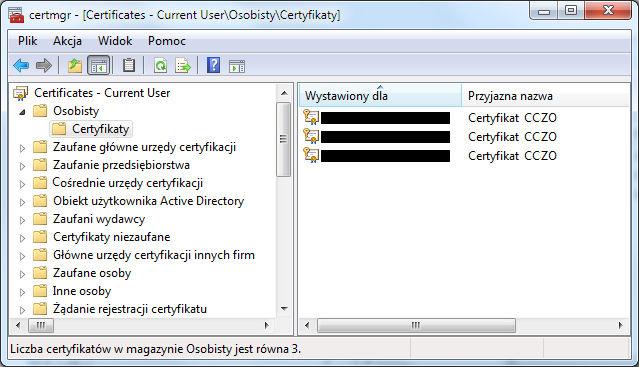The image size is (639, 367).
Task: Click third row's Certyfikat CCZO name
Action: 512,156
